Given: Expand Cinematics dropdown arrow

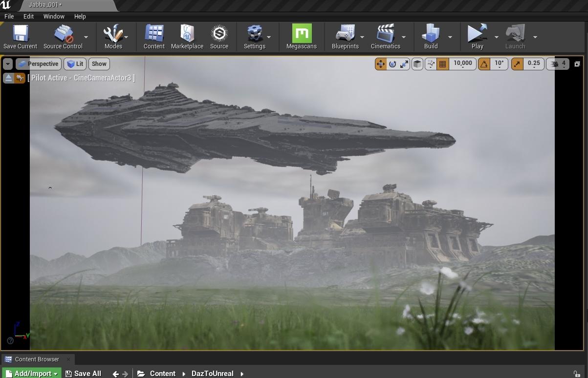Looking at the screenshot, I should click(x=404, y=37).
